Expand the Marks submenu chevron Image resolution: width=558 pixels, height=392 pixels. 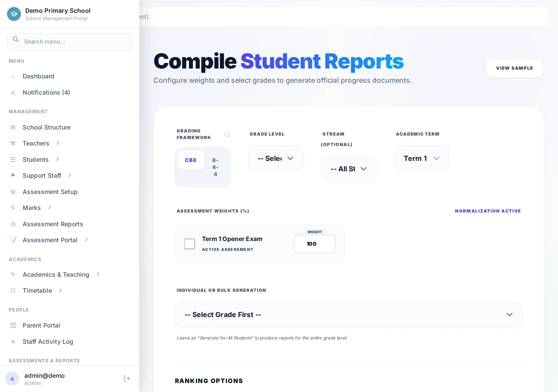click(x=49, y=207)
